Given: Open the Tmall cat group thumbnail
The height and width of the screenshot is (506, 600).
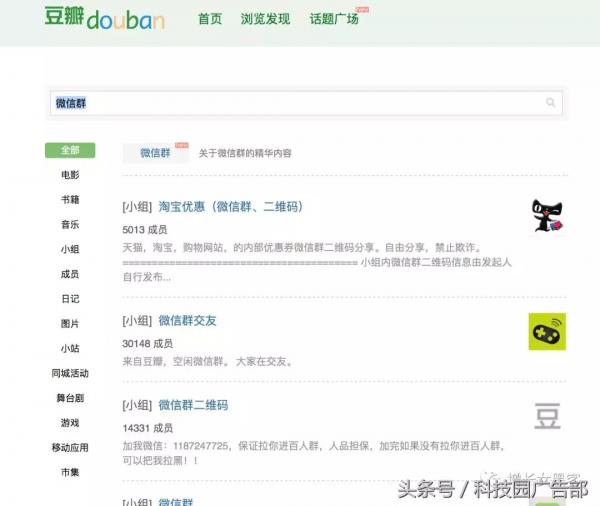Looking at the screenshot, I should (x=547, y=216).
